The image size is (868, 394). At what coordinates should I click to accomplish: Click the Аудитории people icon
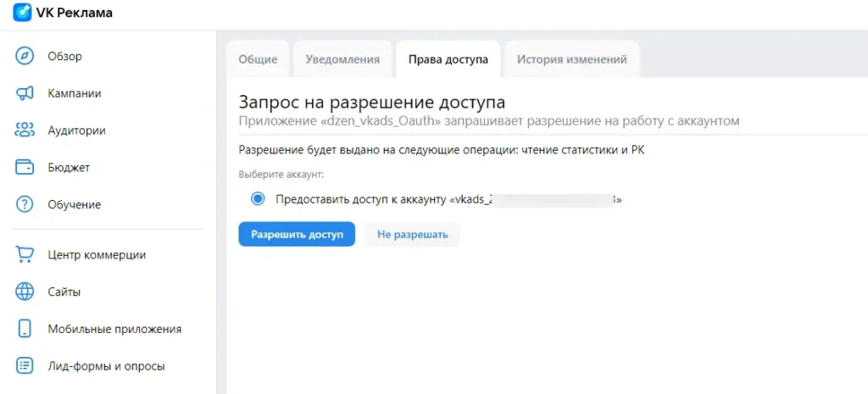(25, 130)
